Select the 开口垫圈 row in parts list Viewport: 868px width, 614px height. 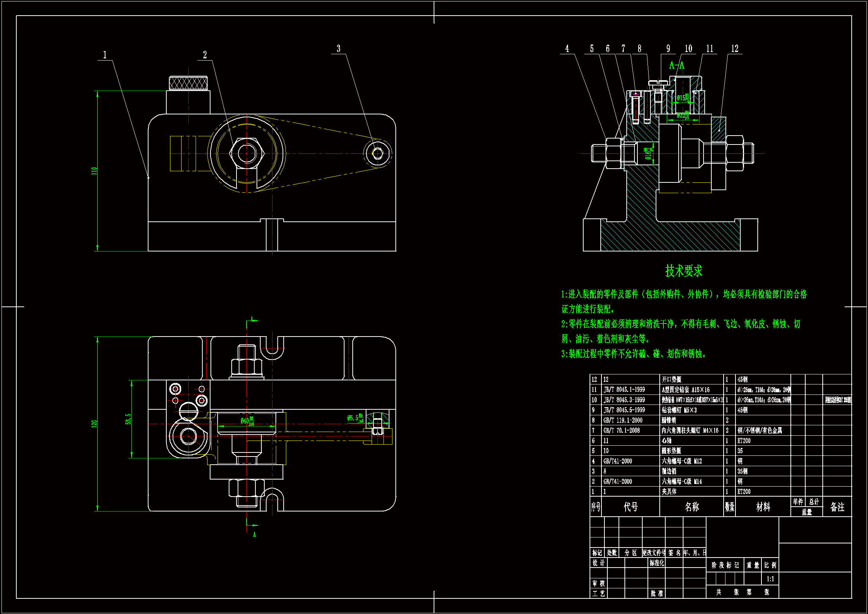[671, 380]
